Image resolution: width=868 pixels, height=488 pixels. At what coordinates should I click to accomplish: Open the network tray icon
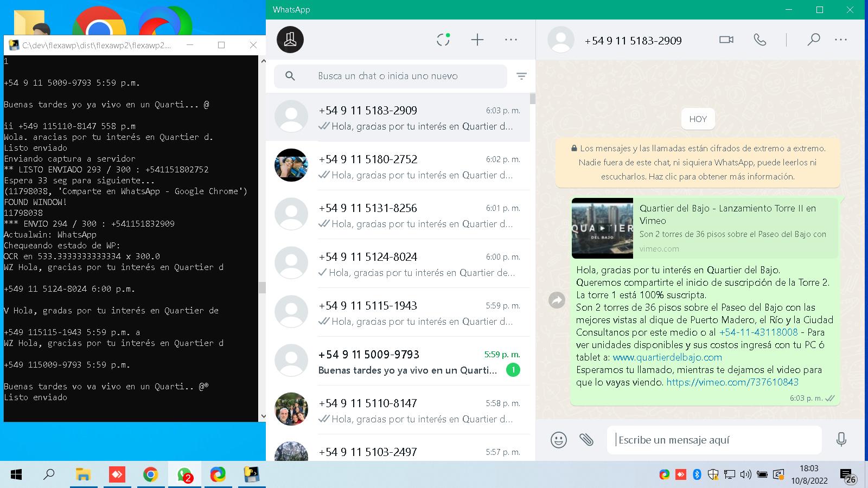click(730, 474)
